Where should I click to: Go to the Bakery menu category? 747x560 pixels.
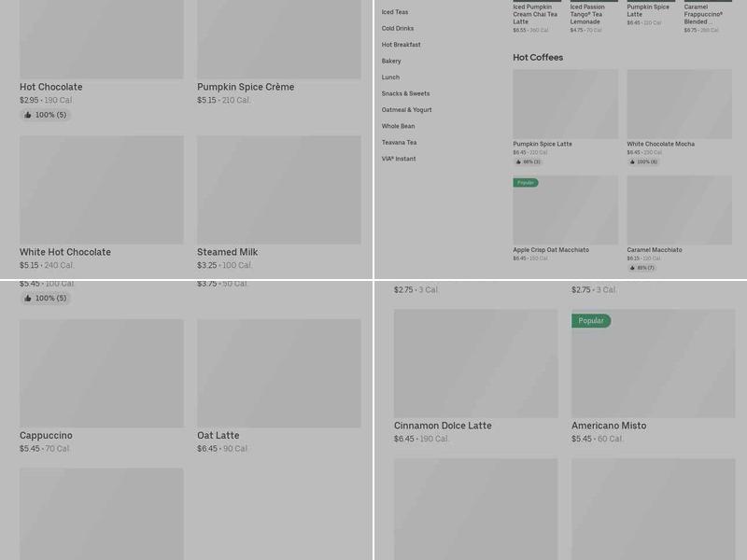391,61
